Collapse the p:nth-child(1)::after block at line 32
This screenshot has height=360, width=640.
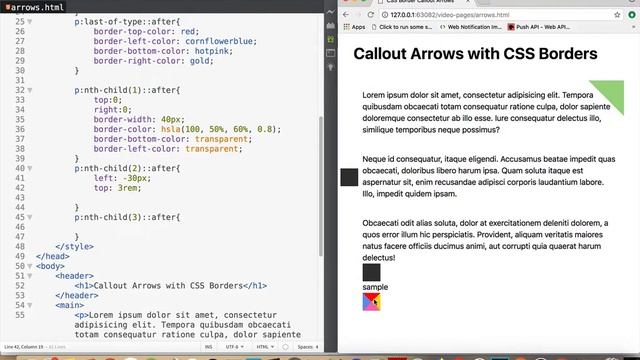point(30,90)
